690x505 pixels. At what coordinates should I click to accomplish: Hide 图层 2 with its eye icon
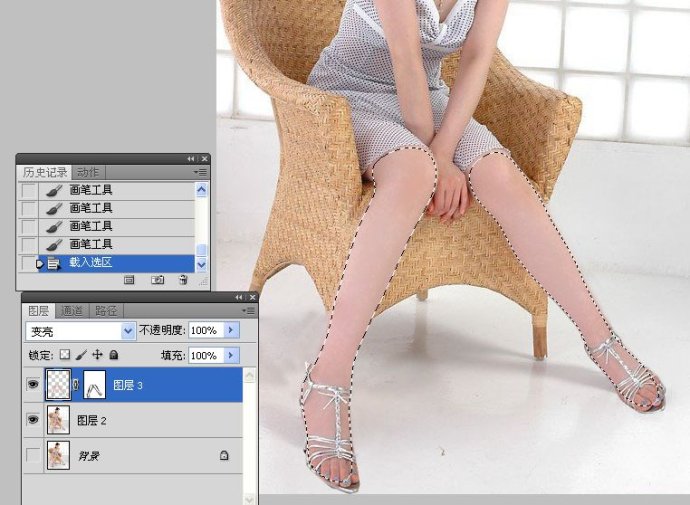[x=33, y=420]
